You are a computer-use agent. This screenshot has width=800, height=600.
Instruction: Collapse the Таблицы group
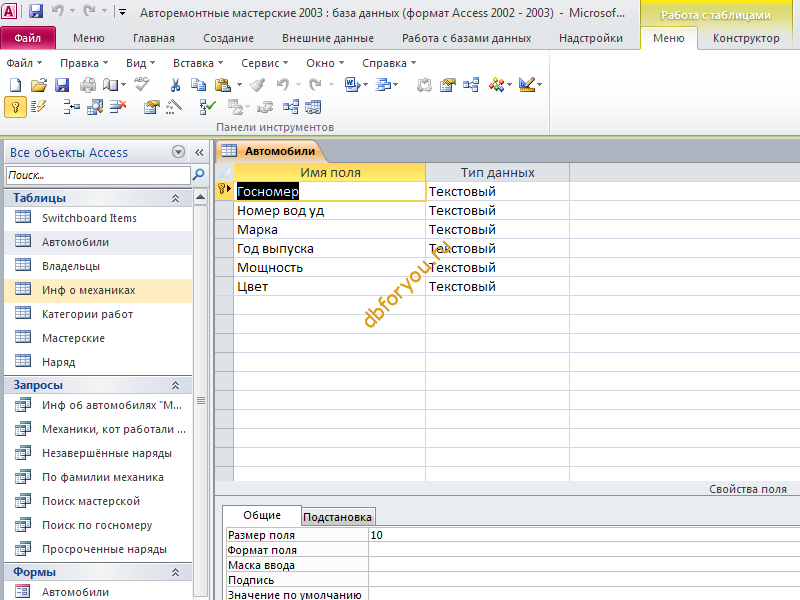pyautogui.click(x=175, y=198)
